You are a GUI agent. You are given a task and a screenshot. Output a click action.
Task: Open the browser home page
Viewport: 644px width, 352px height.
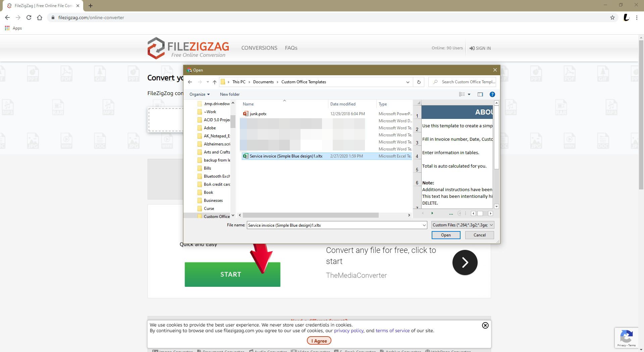[x=40, y=17]
